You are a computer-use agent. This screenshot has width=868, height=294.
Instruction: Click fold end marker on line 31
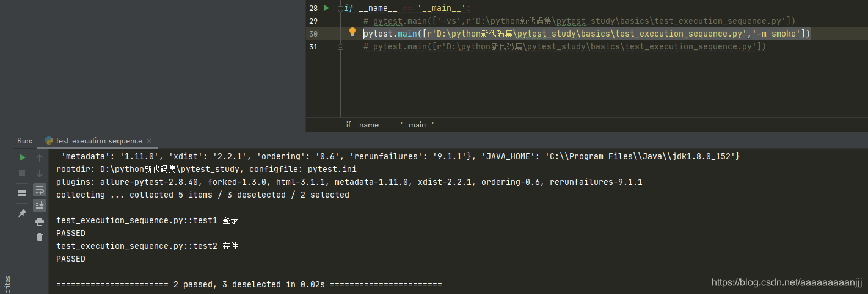click(341, 47)
